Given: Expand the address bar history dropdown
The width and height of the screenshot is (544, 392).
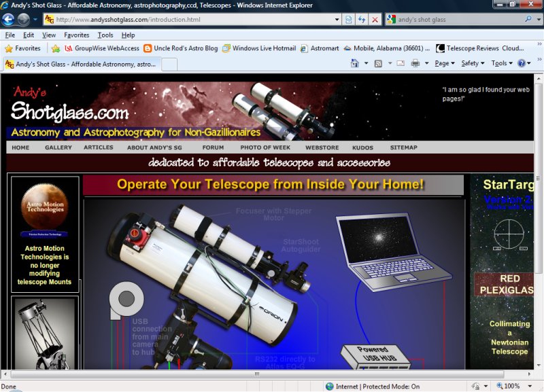Looking at the screenshot, I should 337,20.
